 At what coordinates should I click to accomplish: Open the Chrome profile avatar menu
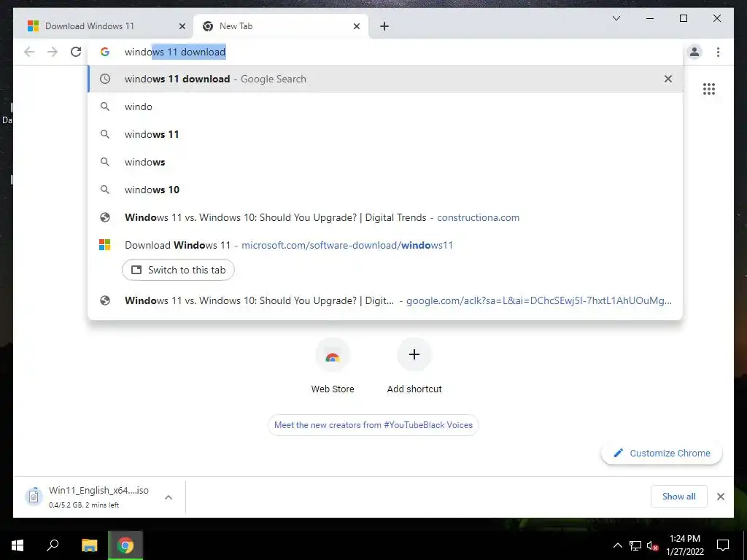click(x=694, y=52)
